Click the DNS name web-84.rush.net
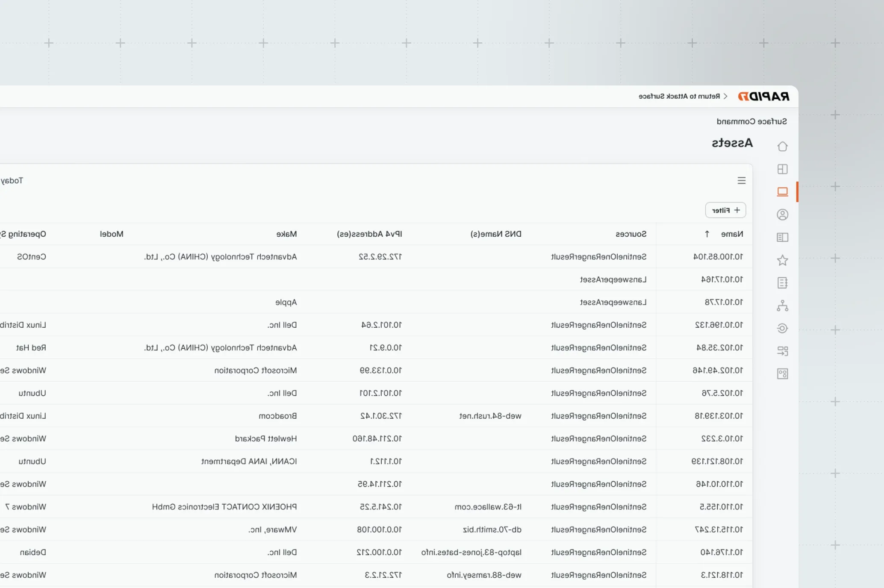 tap(490, 416)
